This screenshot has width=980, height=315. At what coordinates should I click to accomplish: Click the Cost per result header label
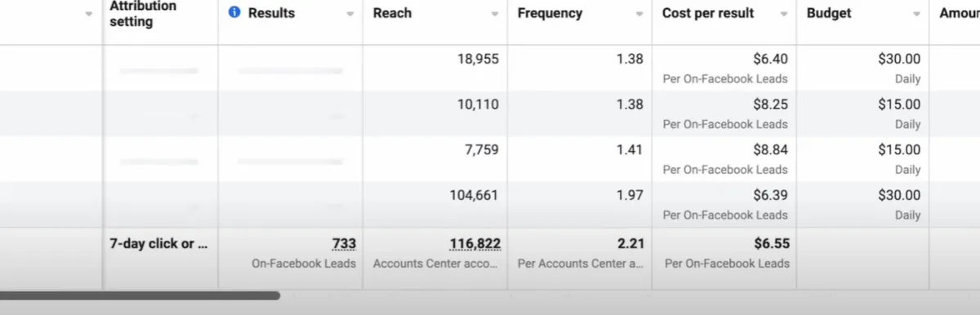(x=708, y=13)
